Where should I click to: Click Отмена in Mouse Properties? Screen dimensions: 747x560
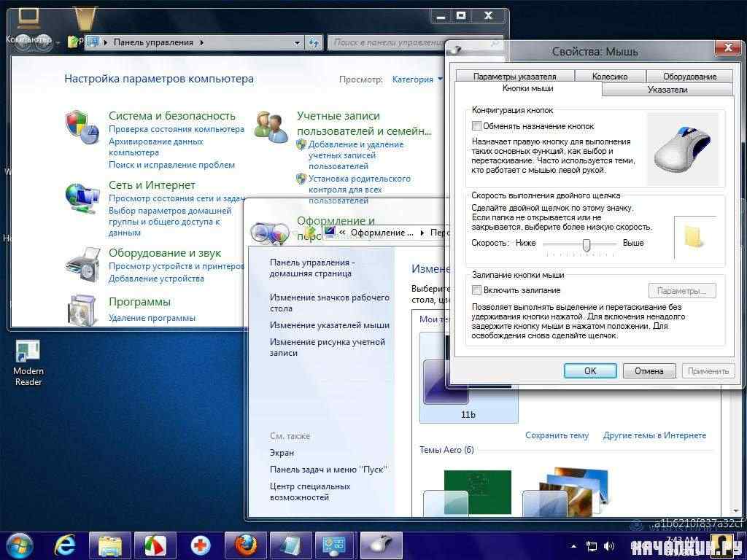click(649, 371)
